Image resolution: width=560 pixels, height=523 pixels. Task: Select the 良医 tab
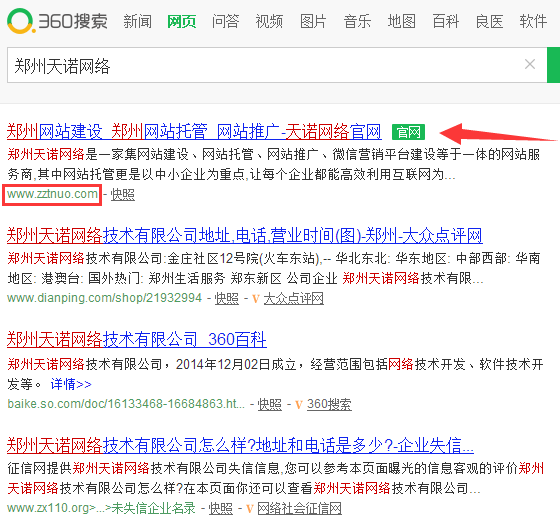[x=489, y=21]
